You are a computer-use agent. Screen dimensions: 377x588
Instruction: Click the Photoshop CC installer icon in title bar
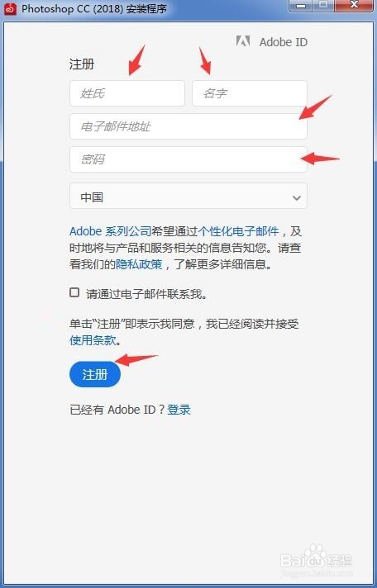tap(11, 9)
